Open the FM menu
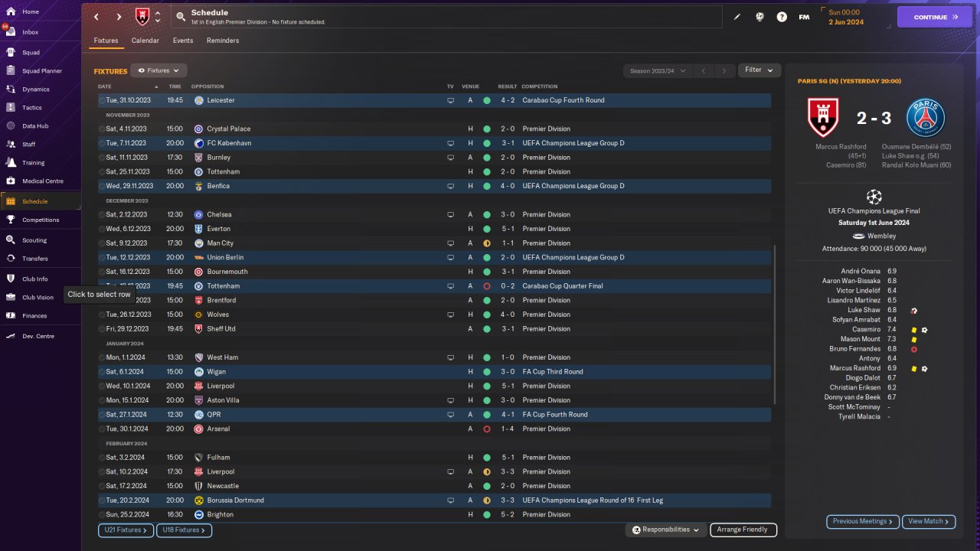 (804, 17)
